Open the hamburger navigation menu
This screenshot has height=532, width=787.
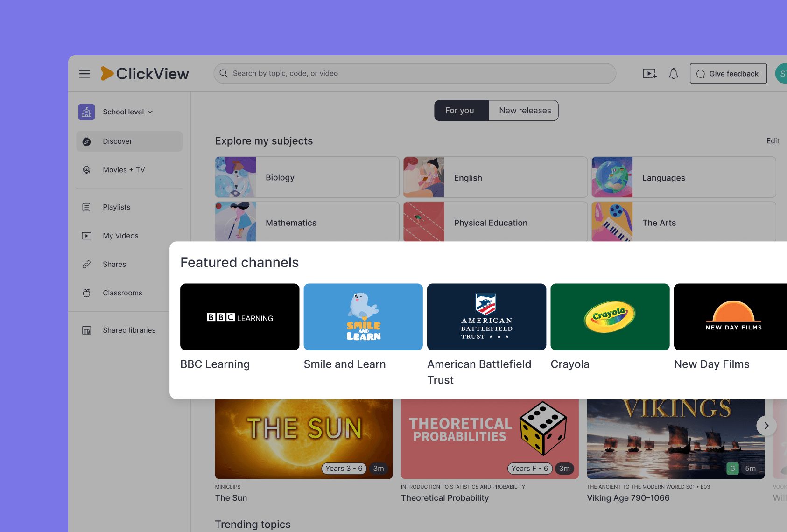[84, 74]
